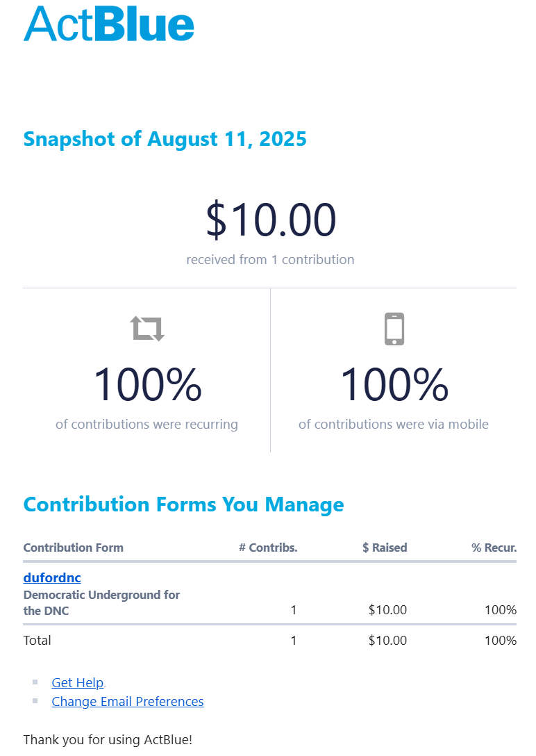This screenshot has width=536, height=756.
Task: Click the $ Raised column header
Action: (x=385, y=548)
